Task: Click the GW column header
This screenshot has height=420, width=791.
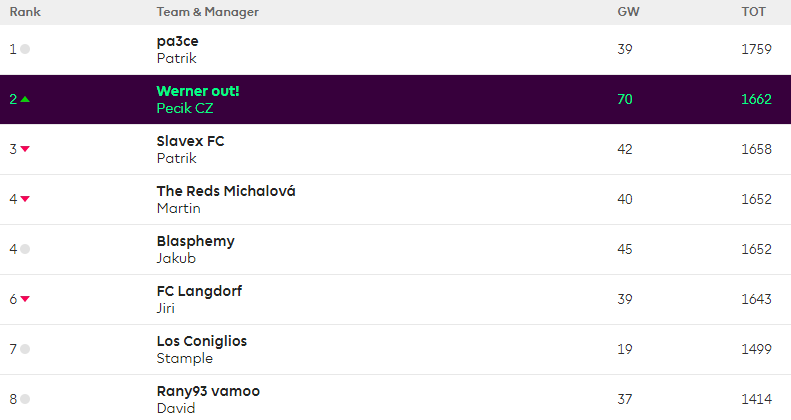Action: point(628,11)
